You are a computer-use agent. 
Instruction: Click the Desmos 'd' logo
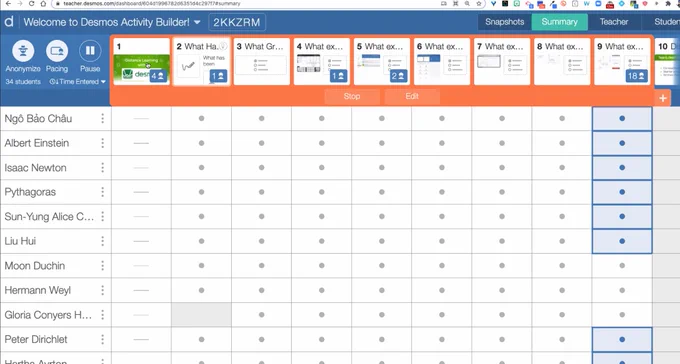tap(9, 22)
